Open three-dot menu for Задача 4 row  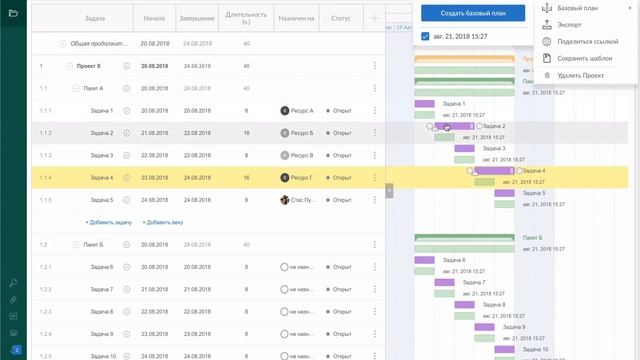[375, 178]
